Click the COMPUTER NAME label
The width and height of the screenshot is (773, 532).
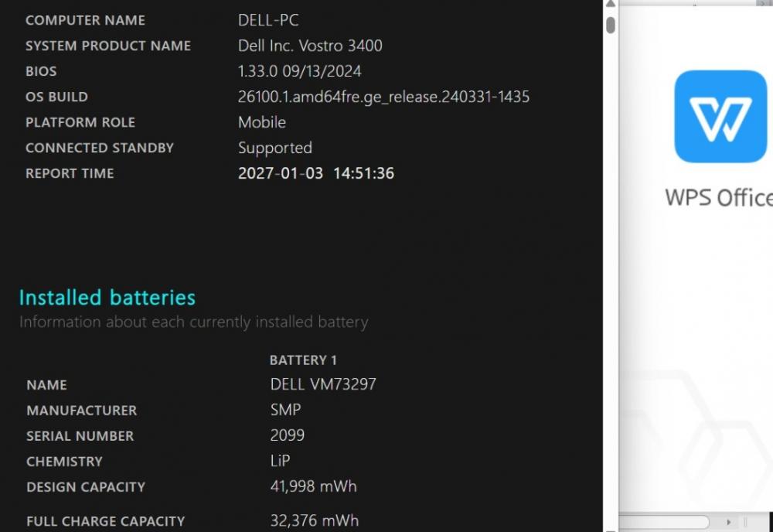85,21
